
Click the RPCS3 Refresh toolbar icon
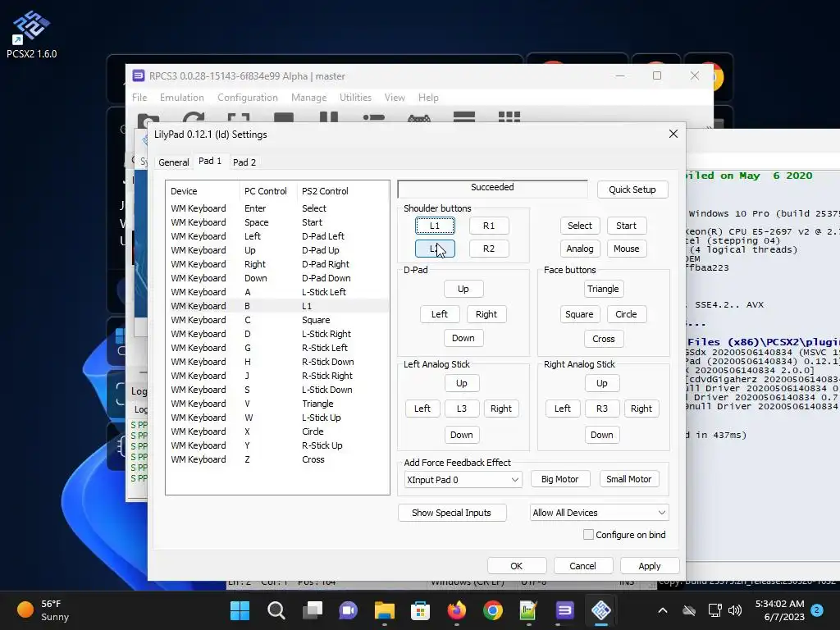click(194, 118)
